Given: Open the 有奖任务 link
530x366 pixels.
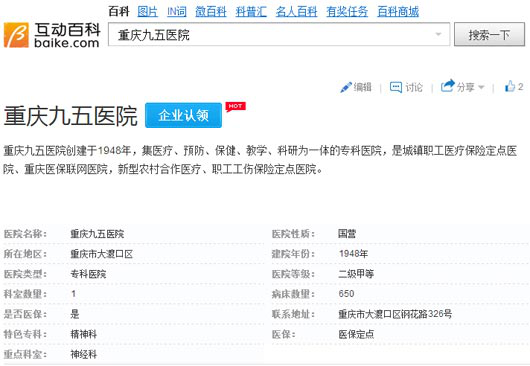Looking at the screenshot, I should [x=347, y=12].
